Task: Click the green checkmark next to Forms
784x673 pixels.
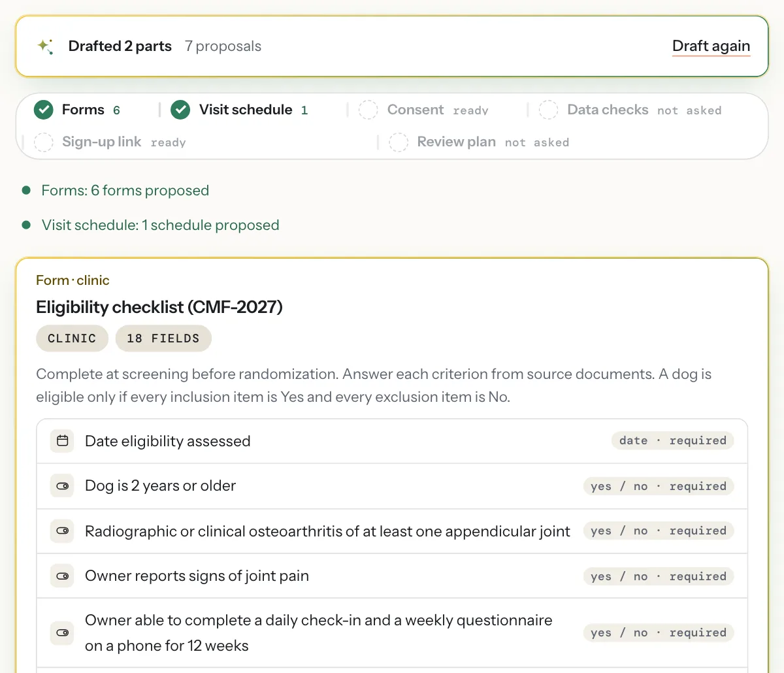Action: [44, 110]
